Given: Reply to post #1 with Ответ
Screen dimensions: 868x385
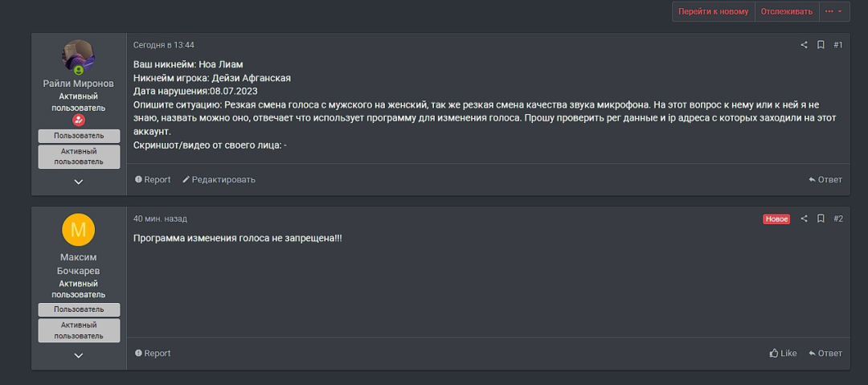Looking at the screenshot, I should (x=825, y=180).
